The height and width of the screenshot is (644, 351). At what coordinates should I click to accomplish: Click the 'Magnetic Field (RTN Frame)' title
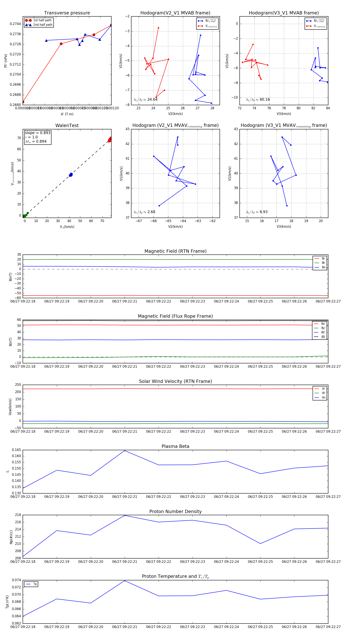pos(175,251)
